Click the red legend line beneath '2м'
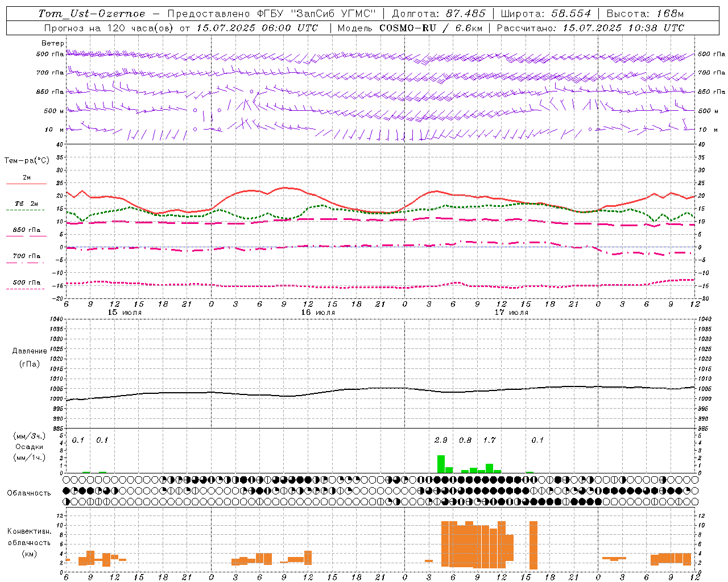 (x=26, y=184)
